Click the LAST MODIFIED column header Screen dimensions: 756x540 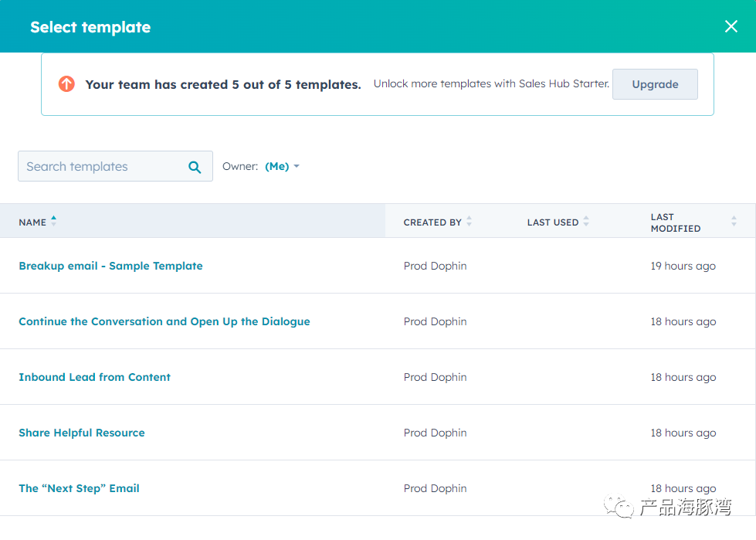(676, 222)
